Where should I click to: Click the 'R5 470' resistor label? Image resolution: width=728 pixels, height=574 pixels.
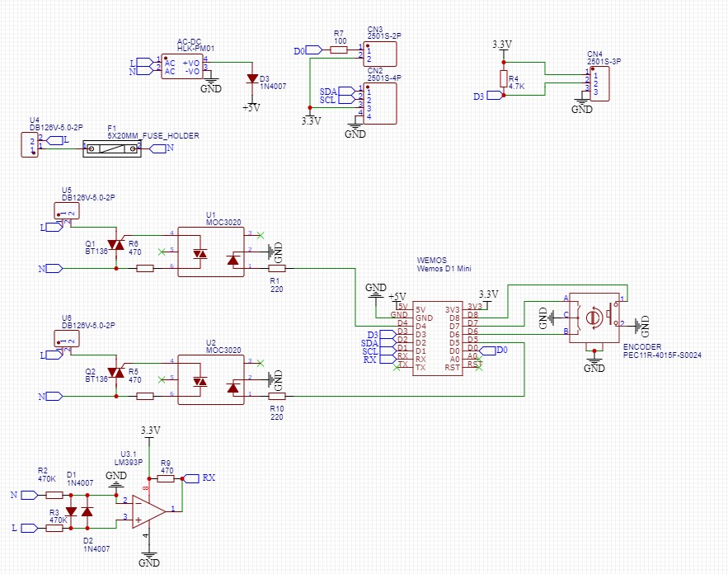[135, 376]
